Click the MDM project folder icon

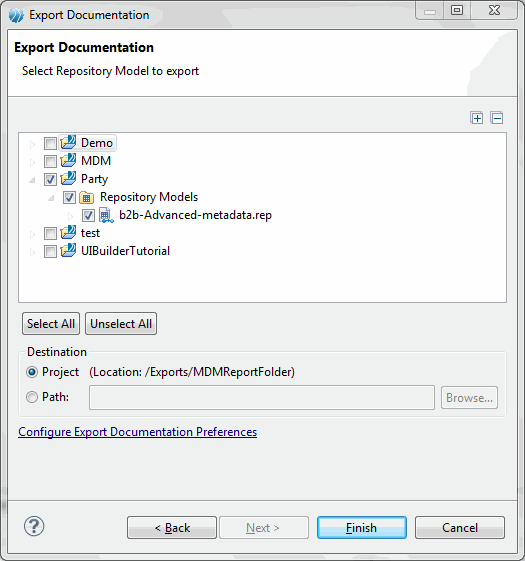tap(68, 160)
